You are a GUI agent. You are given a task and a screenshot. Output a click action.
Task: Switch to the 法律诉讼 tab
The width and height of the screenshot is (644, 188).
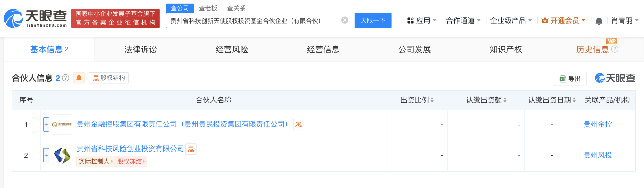pyautogui.click(x=140, y=49)
